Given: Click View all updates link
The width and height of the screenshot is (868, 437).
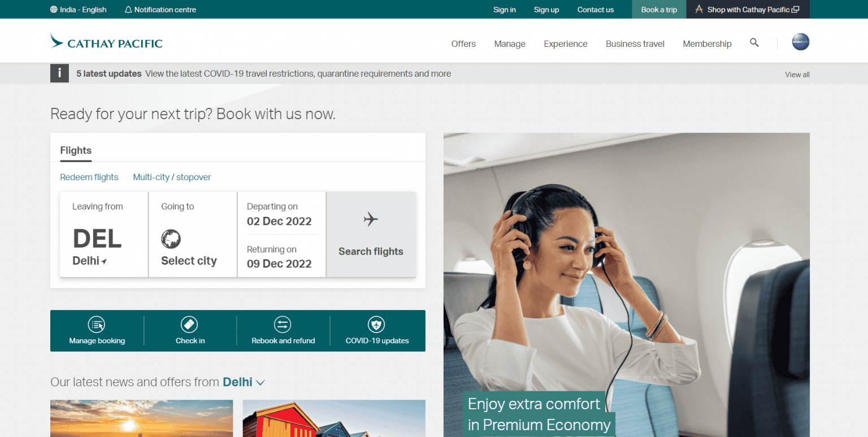Looking at the screenshot, I should click(797, 75).
